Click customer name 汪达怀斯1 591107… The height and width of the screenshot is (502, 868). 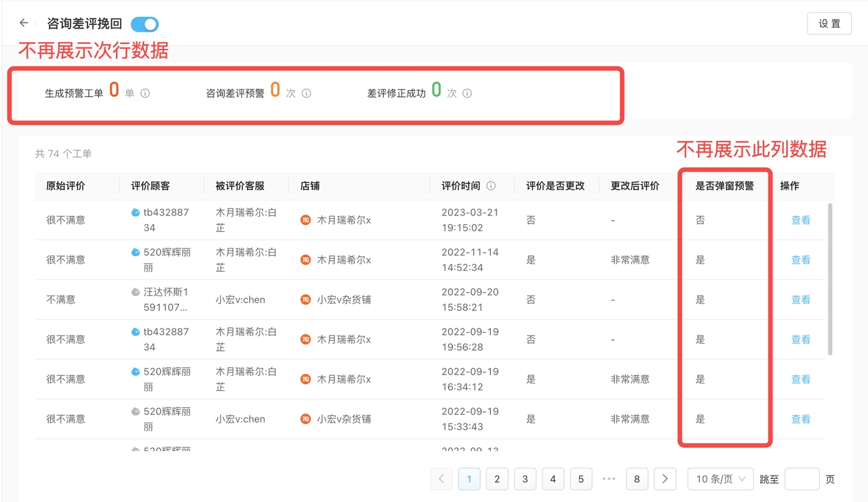(166, 300)
